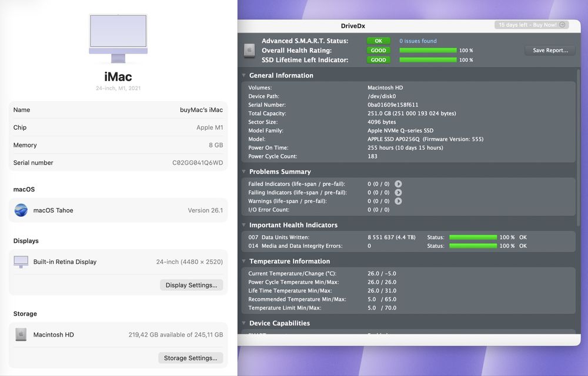588x376 pixels.
Task: Click the Data Units Written status bar
Action: (x=473, y=237)
